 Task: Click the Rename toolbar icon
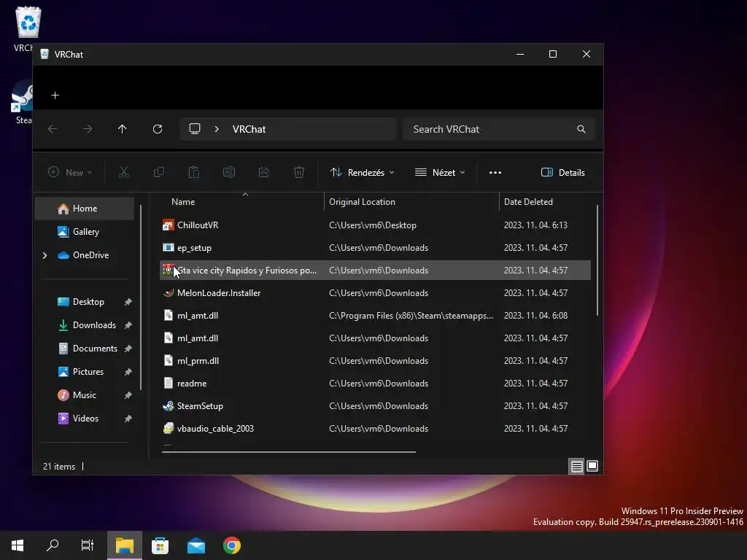coord(228,172)
